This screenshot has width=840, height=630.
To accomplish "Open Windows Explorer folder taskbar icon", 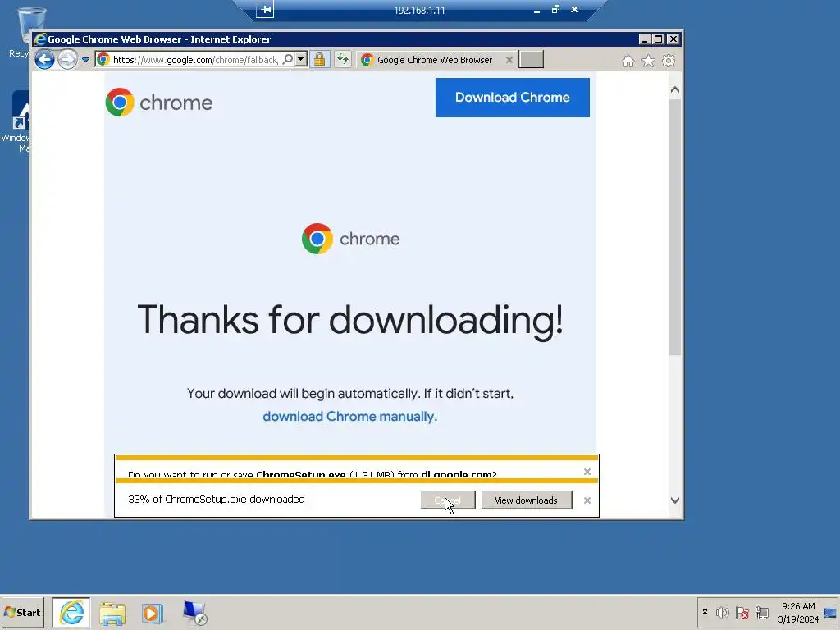I will coord(112,613).
